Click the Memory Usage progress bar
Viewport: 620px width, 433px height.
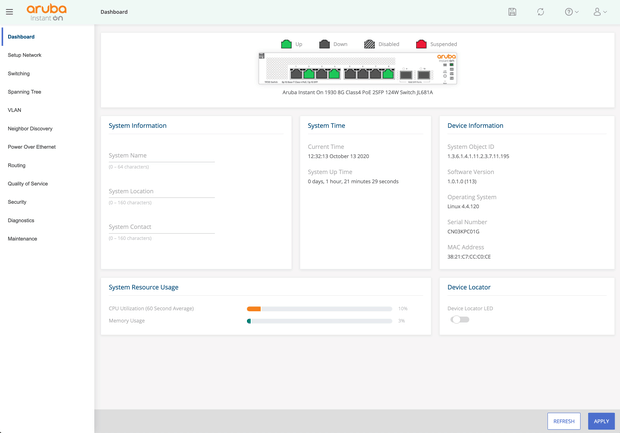(x=319, y=321)
